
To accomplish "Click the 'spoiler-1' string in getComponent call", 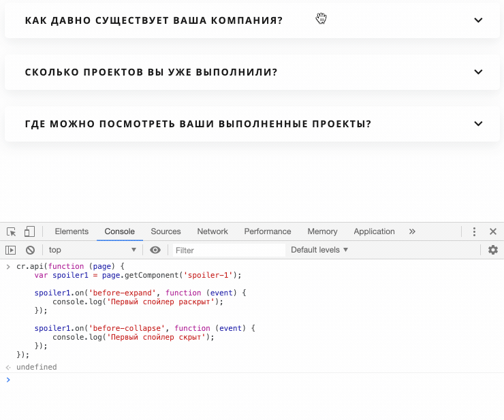I will (208, 275).
